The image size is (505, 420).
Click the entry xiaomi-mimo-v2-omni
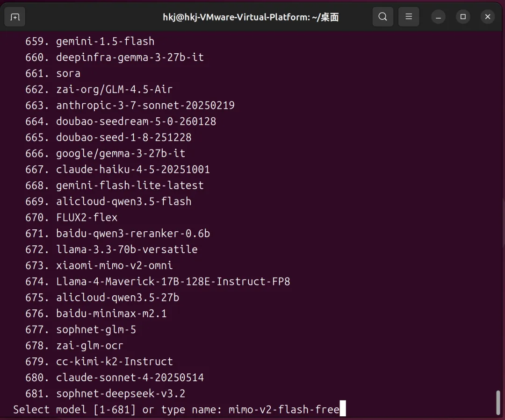(115, 266)
